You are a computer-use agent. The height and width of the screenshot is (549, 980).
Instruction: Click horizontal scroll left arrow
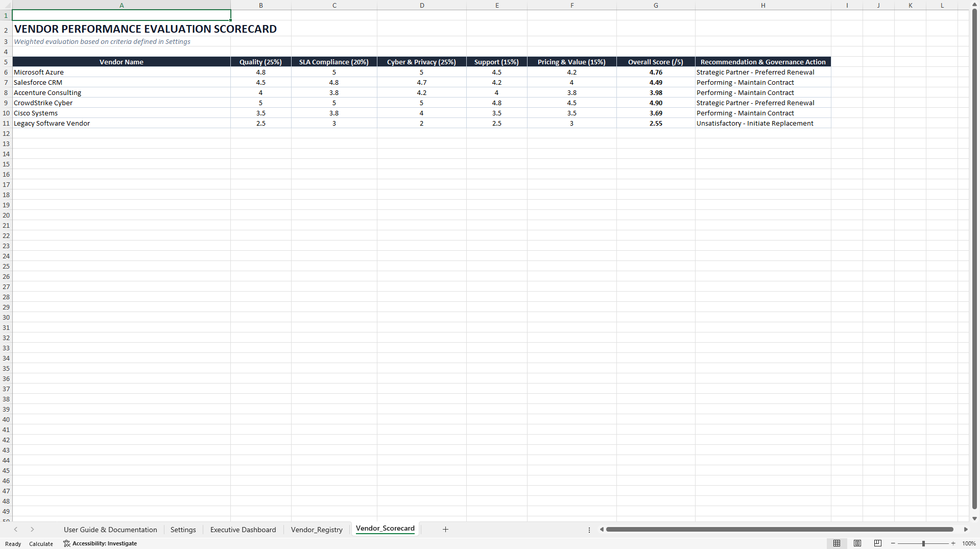click(602, 530)
